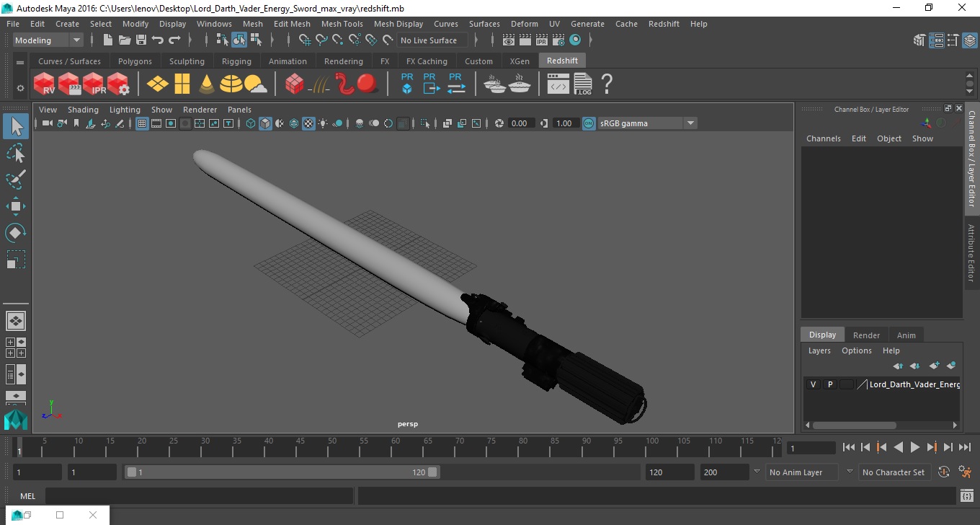The width and height of the screenshot is (980, 525).
Task: Open the Options menu in Layer Editor
Action: pyautogui.click(x=856, y=350)
